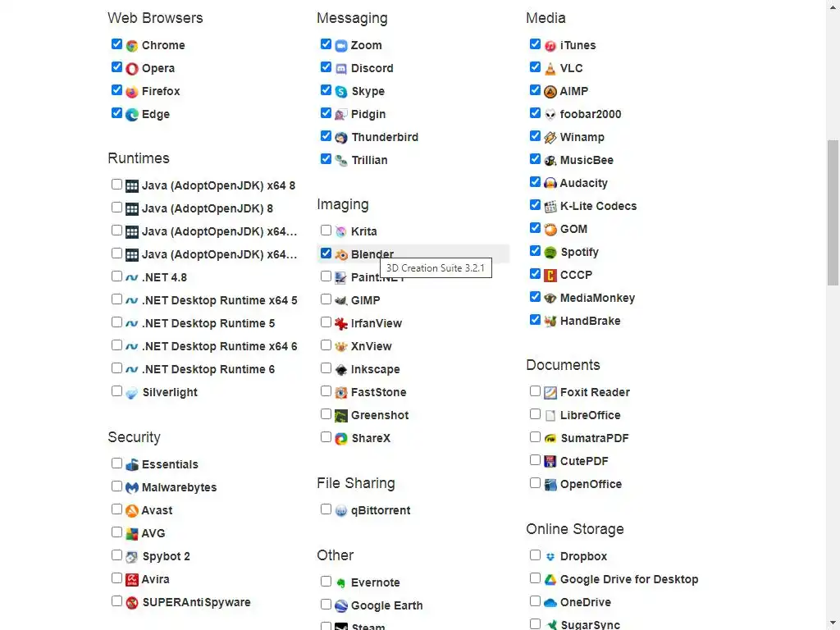The height and width of the screenshot is (630, 840).
Task: Click the Discord icon
Action: tap(341, 69)
